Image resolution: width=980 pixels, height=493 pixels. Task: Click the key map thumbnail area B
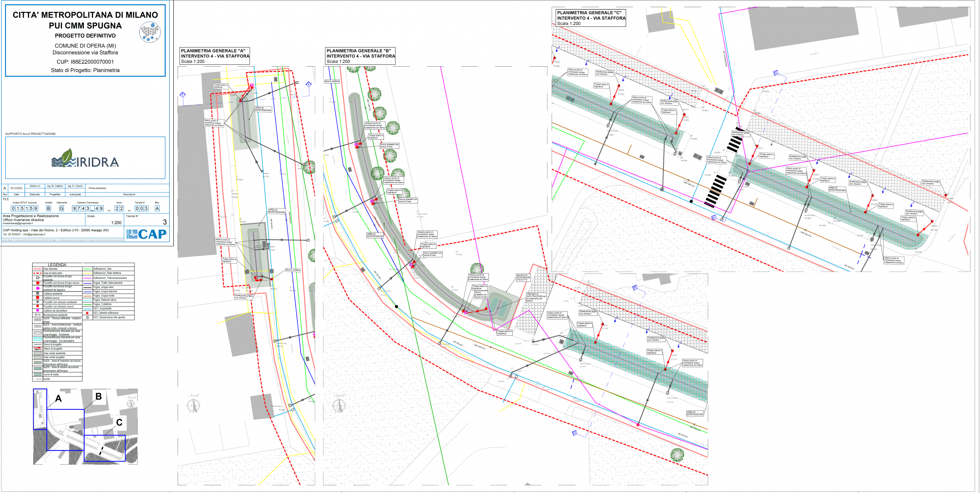65,429
